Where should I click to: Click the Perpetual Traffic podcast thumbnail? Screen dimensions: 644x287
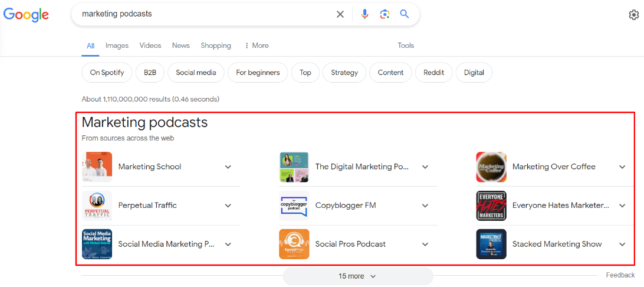pos(97,206)
